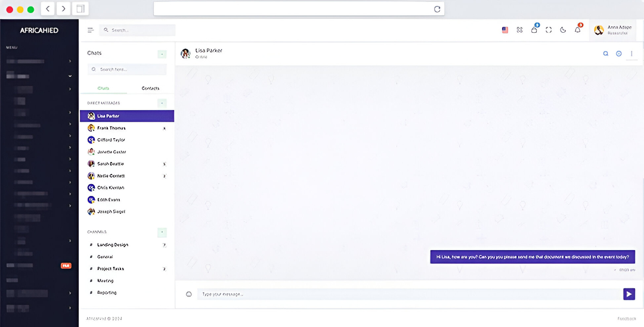Open the apps grid icon in header
Viewport: 644px width, 327px height.
[x=519, y=30]
